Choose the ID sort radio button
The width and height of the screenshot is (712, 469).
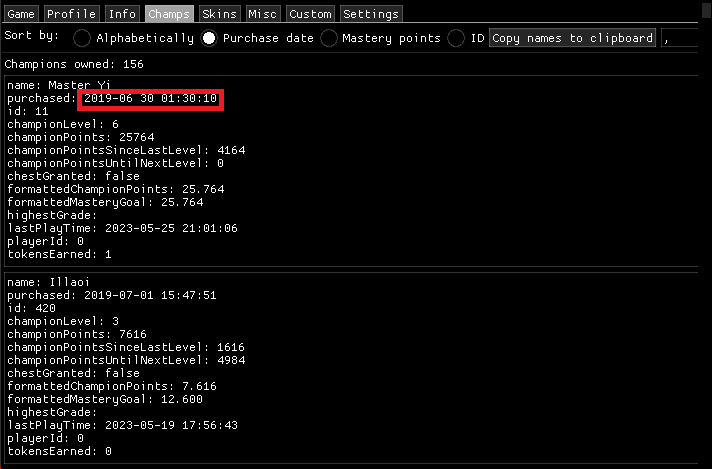click(456, 38)
